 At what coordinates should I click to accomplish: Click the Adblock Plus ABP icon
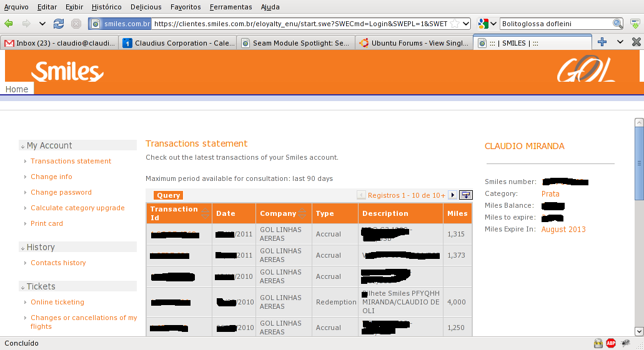coord(611,343)
